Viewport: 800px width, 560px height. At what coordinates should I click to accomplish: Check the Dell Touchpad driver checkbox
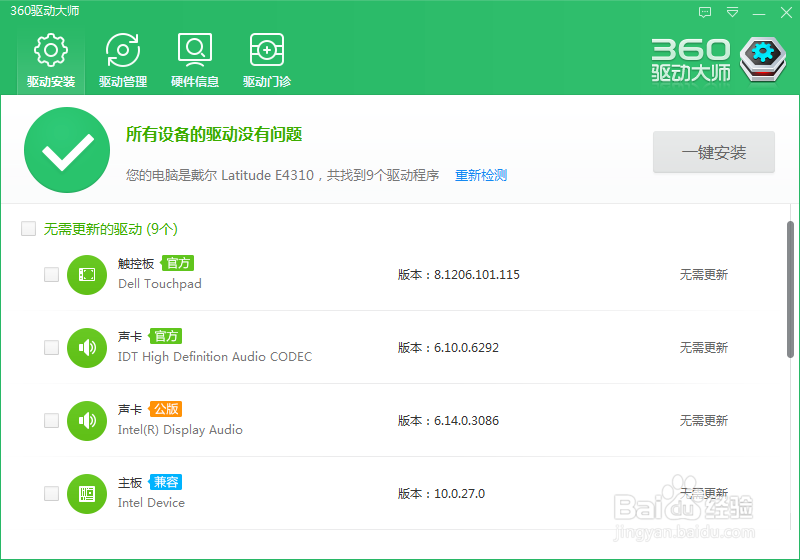pos(52,274)
